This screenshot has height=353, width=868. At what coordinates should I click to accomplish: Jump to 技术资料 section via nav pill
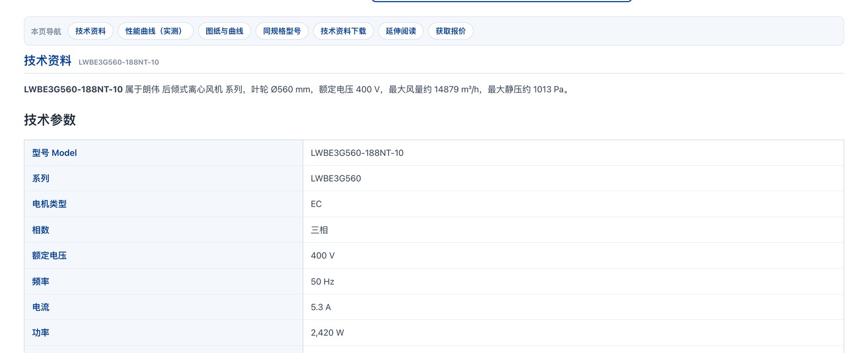tap(91, 31)
